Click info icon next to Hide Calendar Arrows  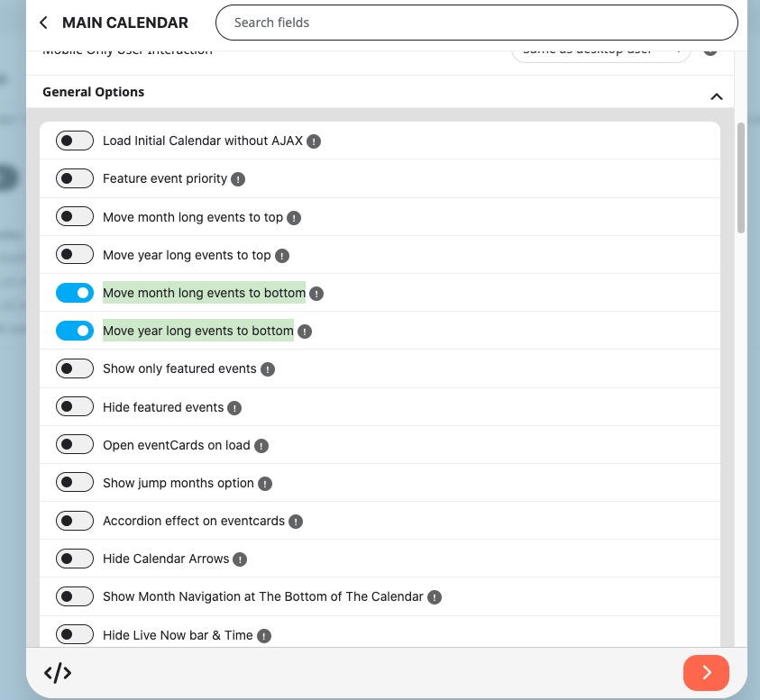pos(240,559)
